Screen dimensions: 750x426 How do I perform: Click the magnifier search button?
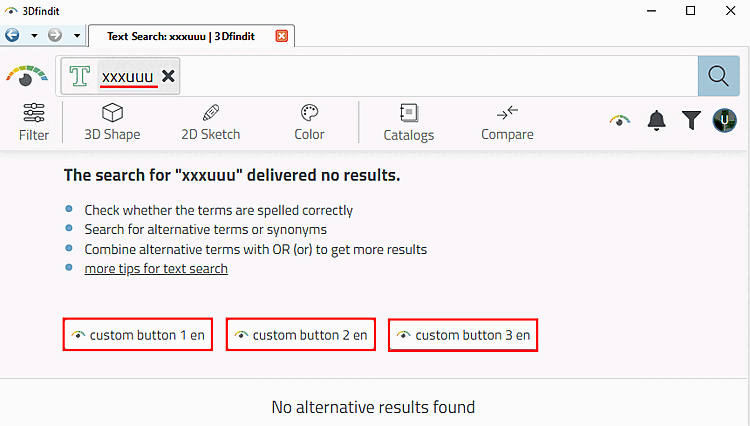tap(718, 76)
